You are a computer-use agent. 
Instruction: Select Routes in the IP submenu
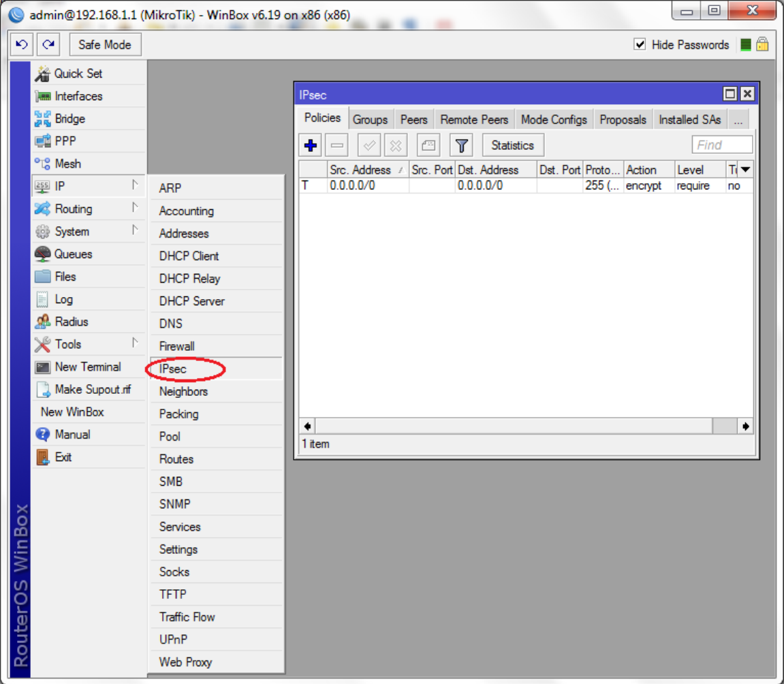tap(217, 459)
